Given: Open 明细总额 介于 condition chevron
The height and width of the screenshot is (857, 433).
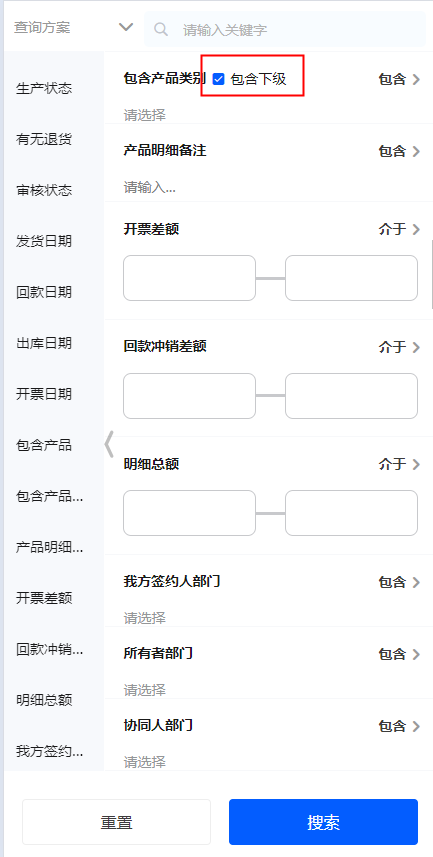Looking at the screenshot, I should (x=416, y=464).
